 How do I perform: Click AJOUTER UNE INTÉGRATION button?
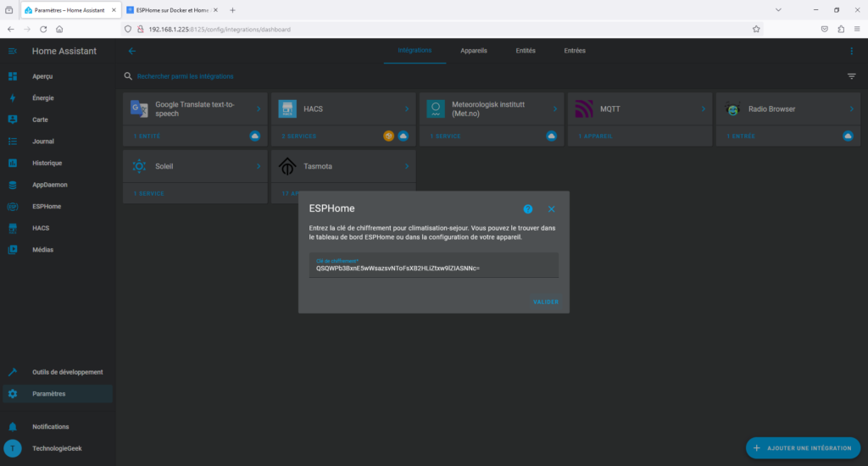804,448
